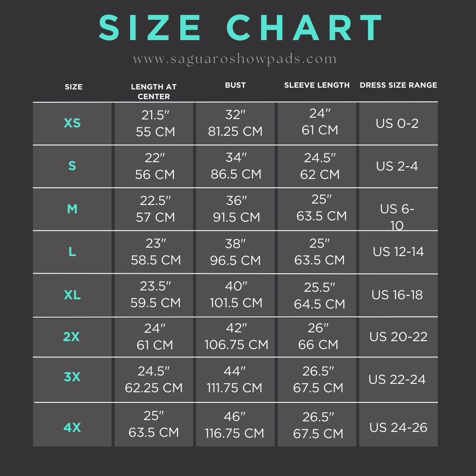Click the www.saguaroshowpads.com website link

234,59
